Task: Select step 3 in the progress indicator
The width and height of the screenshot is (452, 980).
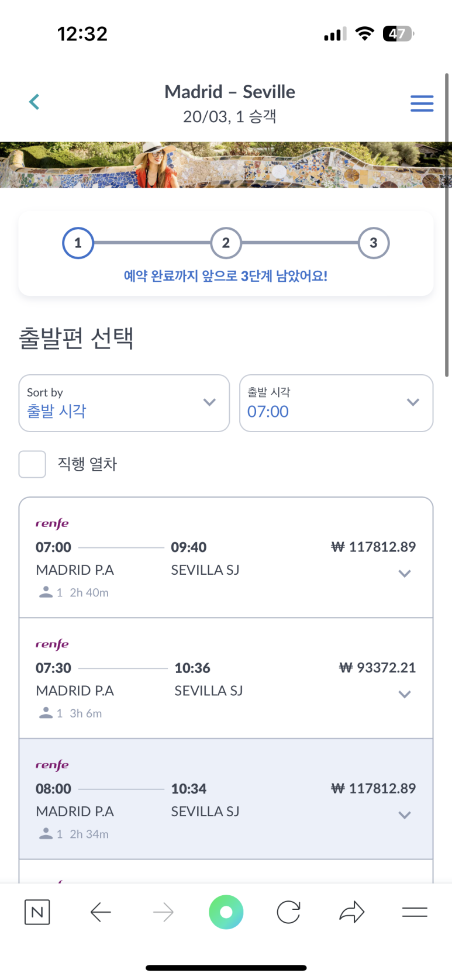Action: (x=374, y=243)
